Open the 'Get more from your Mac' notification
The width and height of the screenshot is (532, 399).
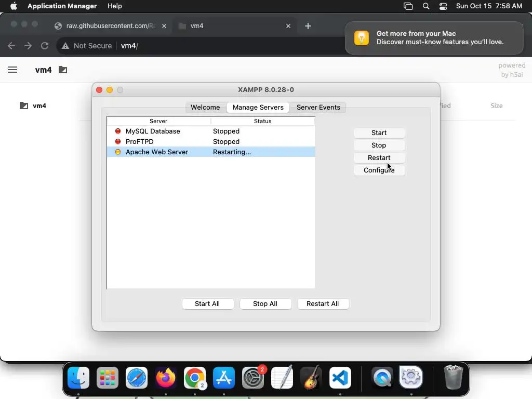434,37
